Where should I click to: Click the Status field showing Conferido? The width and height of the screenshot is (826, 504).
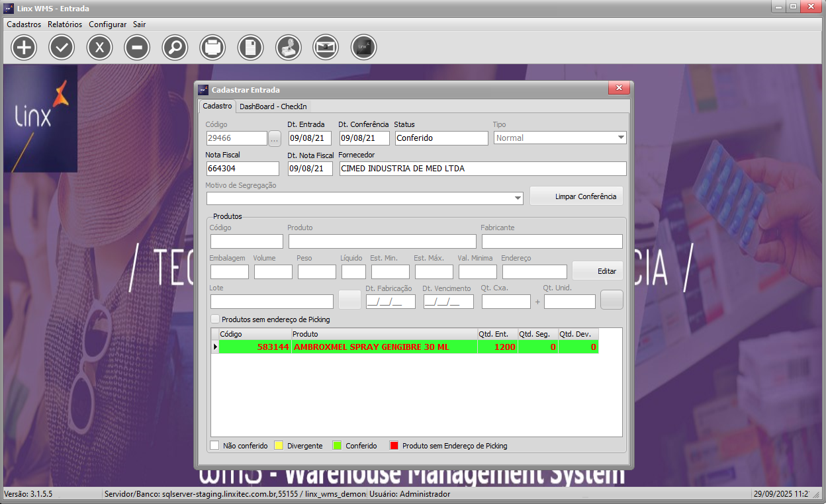(x=441, y=138)
